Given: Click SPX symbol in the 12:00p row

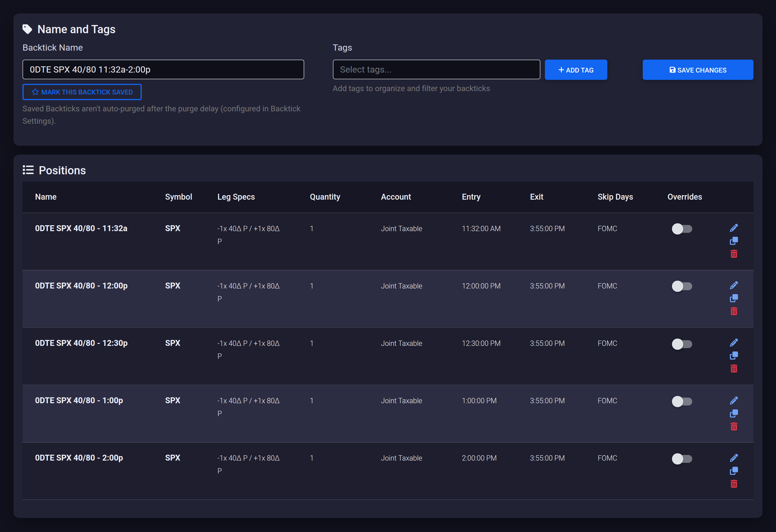Looking at the screenshot, I should click(x=173, y=285).
